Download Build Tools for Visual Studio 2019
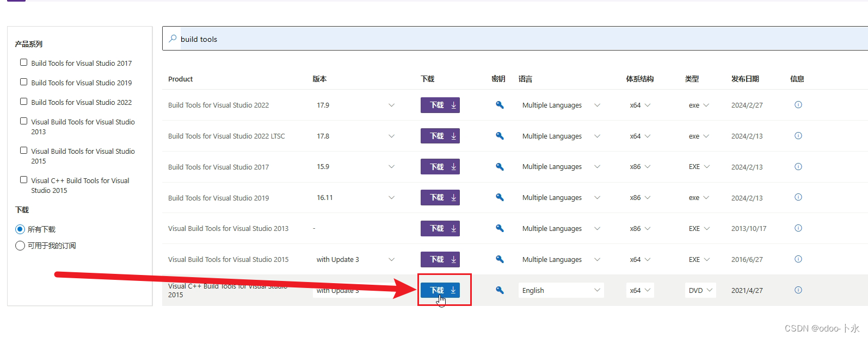The height and width of the screenshot is (338, 868). pos(440,197)
